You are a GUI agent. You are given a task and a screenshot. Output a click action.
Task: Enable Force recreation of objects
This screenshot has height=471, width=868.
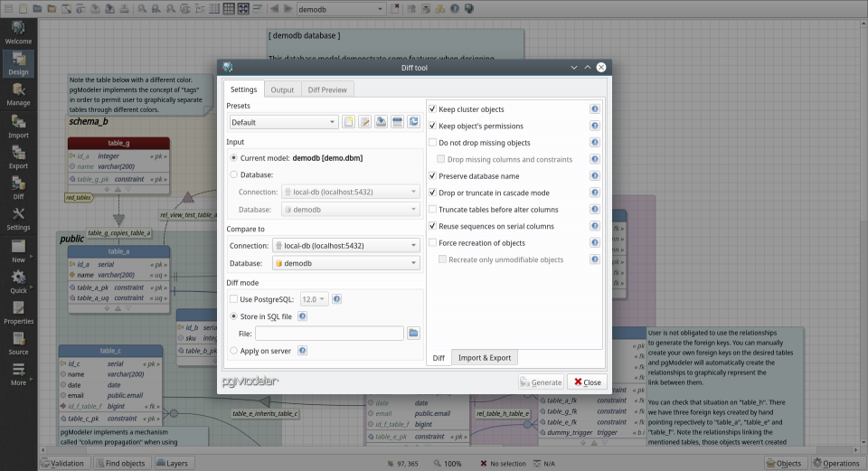tap(433, 243)
